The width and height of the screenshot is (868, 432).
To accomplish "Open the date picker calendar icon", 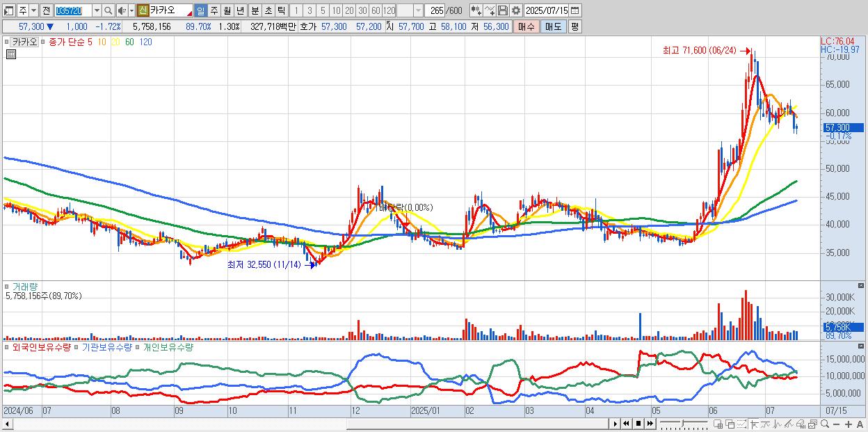I will coord(574,11).
